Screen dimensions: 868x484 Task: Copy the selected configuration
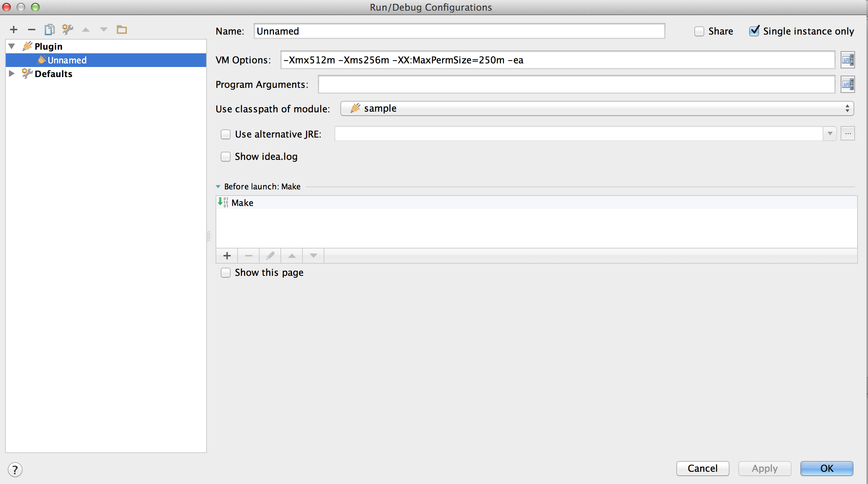coord(49,30)
